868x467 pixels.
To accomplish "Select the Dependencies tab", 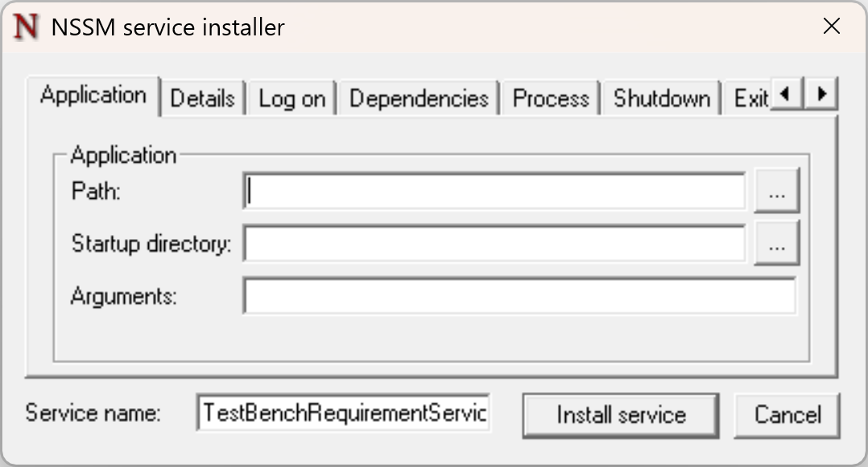I will [x=417, y=97].
